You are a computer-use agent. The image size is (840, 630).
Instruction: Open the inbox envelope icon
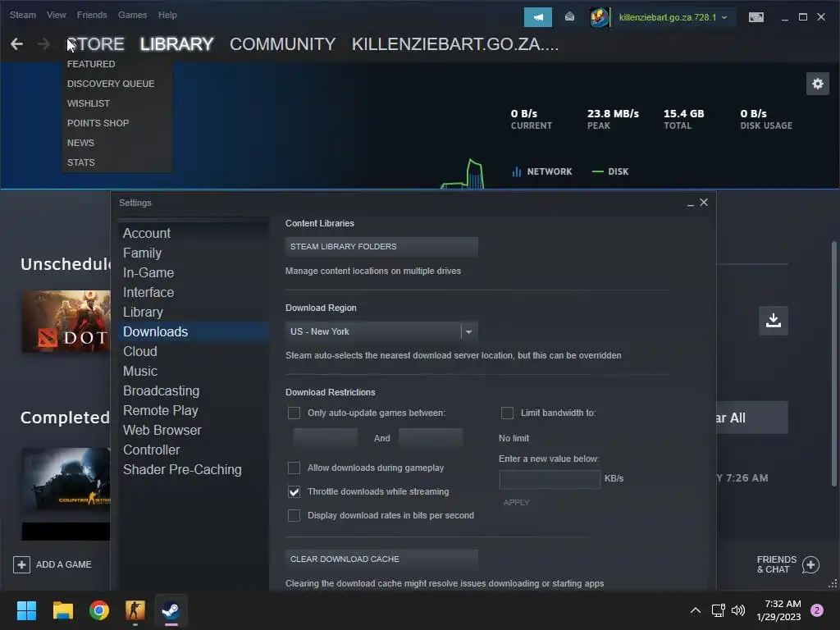569,17
